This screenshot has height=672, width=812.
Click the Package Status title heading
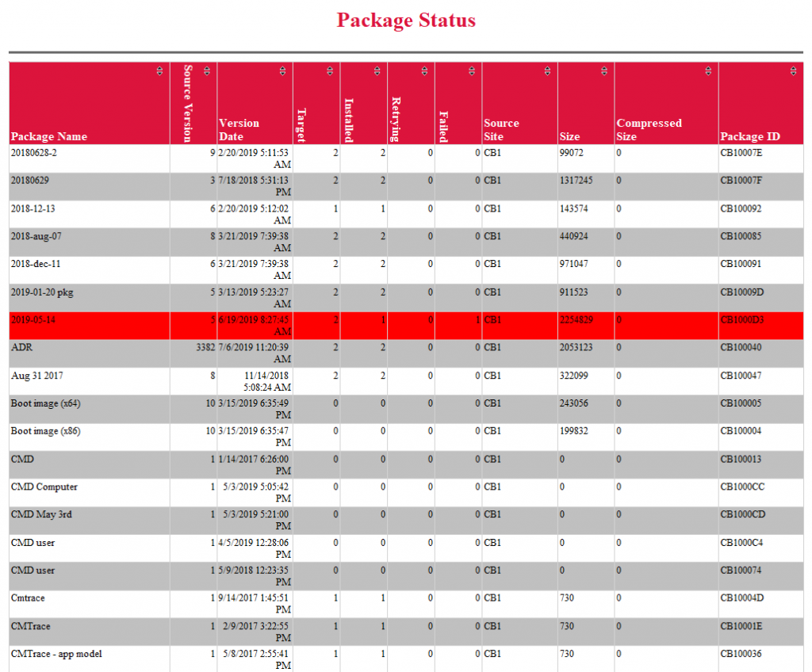(x=406, y=20)
